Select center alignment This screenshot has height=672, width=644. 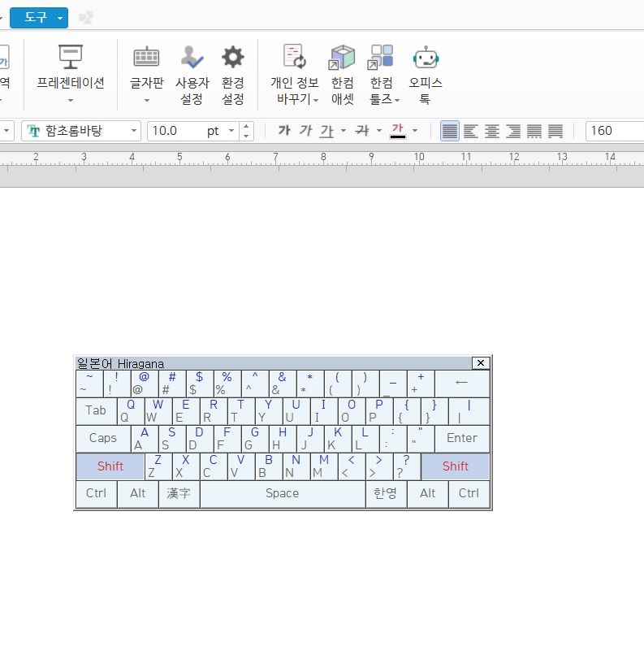pyautogui.click(x=492, y=131)
